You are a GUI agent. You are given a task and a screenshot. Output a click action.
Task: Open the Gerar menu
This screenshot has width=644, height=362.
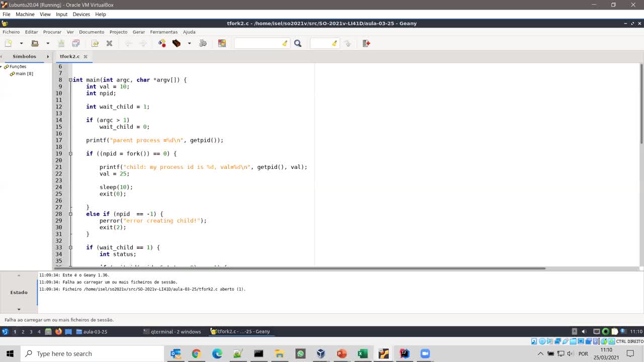click(139, 32)
